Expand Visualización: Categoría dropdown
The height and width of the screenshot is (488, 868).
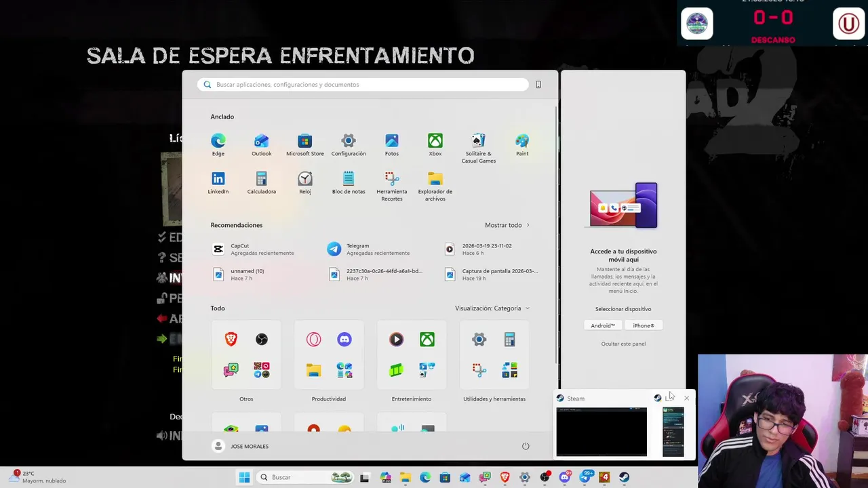[492, 308]
